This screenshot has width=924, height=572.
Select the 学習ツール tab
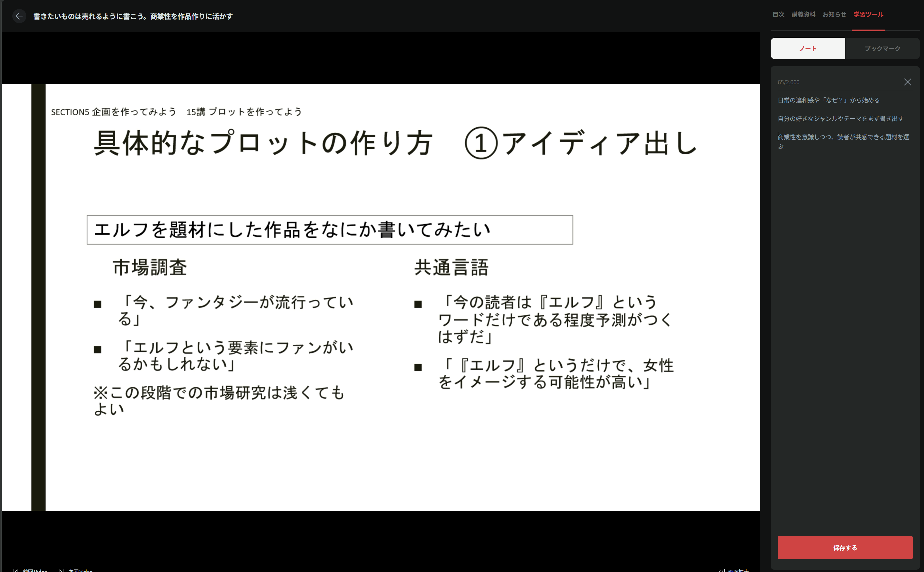coord(868,14)
